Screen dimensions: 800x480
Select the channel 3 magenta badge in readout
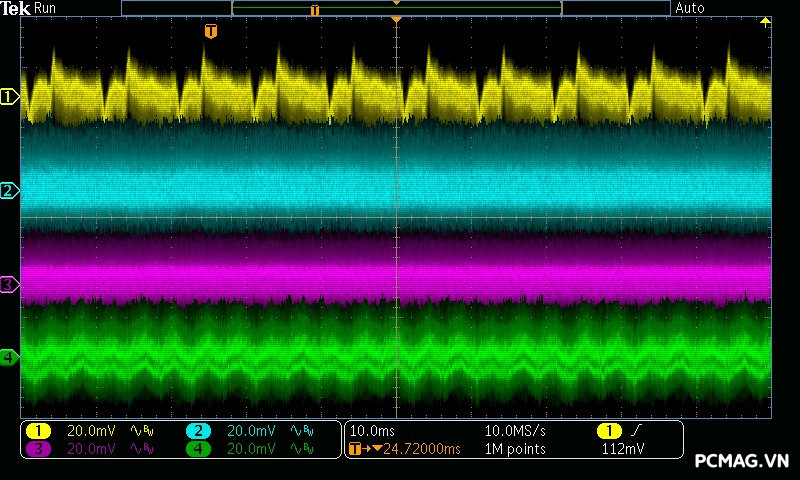click(x=38, y=449)
